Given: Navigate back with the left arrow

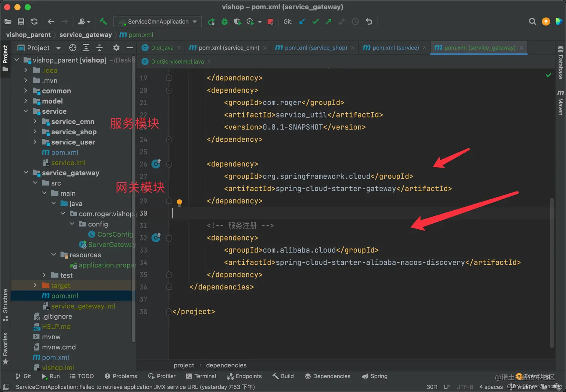Looking at the screenshot, I should tap(51, 22).
